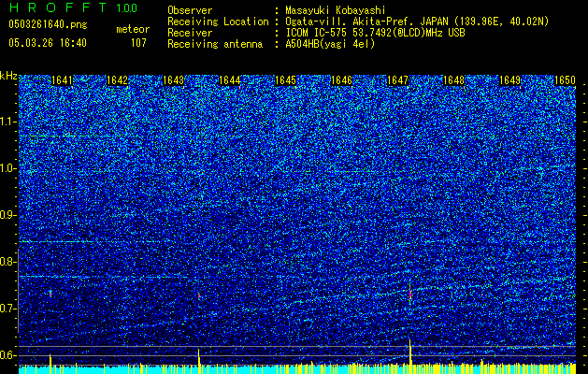Click the 1649 time marker
The width and height of the screenshot is (588, 374).
(x=510, y=80)
